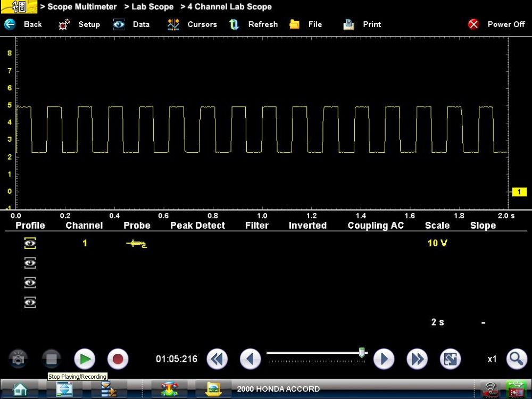Open the Home icon in the taskbar
The width and height of the screenshot is (532, 399).
pos(20,389)
